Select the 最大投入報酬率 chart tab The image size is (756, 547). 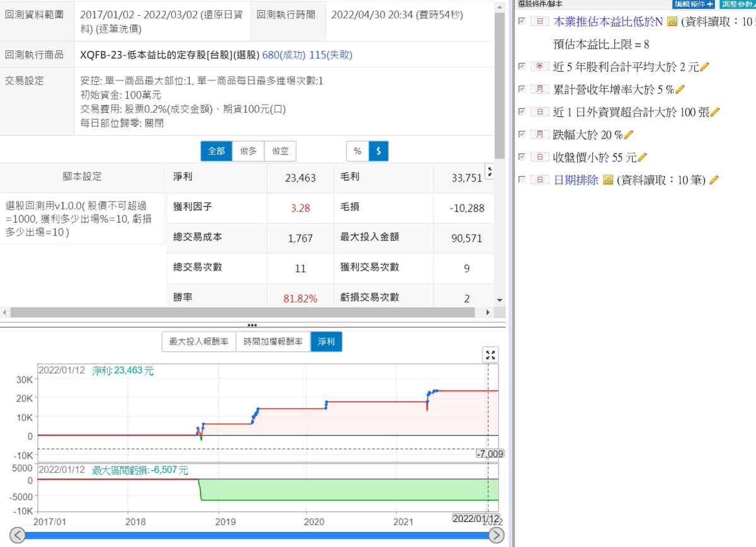pyautogui.click(x=198, y=342)
